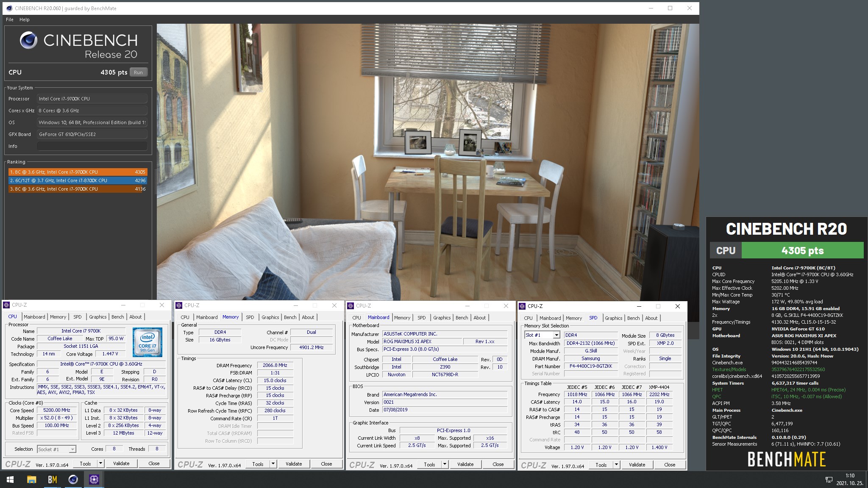Click Close button in CPU-Z SPD window
This screenshot has width=868, height=488.
pos(670,465)
